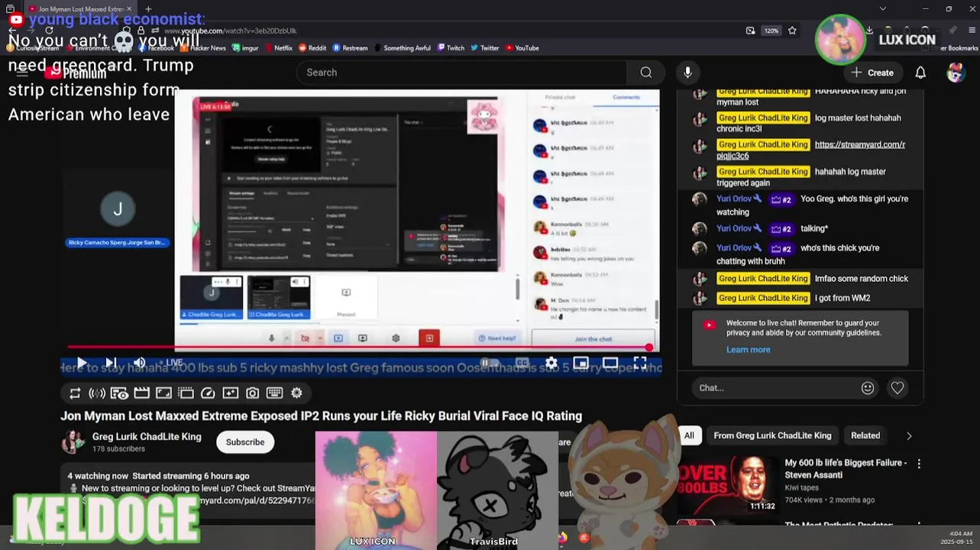Open the Twitter bookmark
This screenshot has width=980, height=550.
click(x=484, y=48)
